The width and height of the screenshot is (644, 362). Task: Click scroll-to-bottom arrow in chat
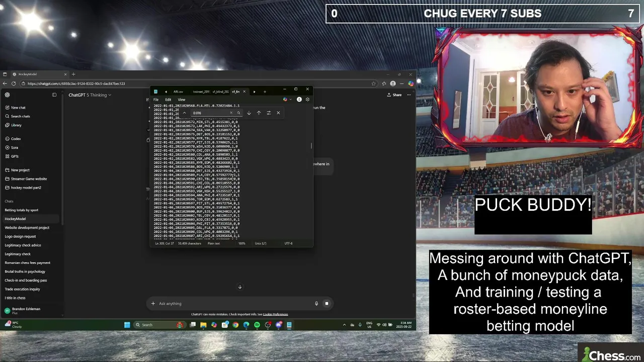click(239, 287)
